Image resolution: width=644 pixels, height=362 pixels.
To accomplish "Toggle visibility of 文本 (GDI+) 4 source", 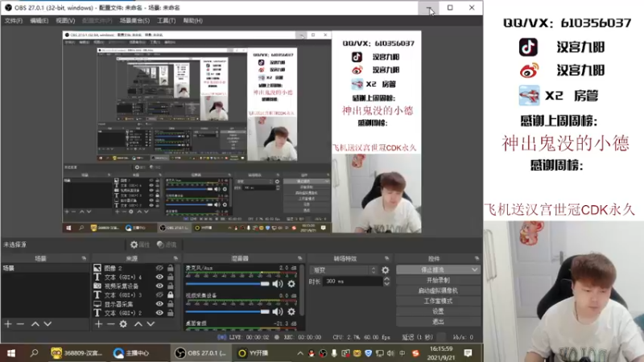I will click(x=159, y=277).
